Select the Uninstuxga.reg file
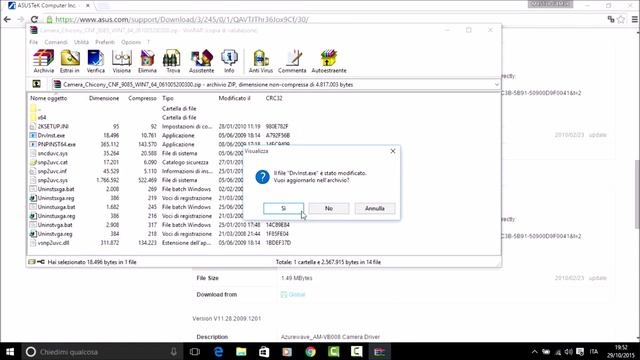Image resolution: width=640 pixels, height=360 pixels. 56,216
